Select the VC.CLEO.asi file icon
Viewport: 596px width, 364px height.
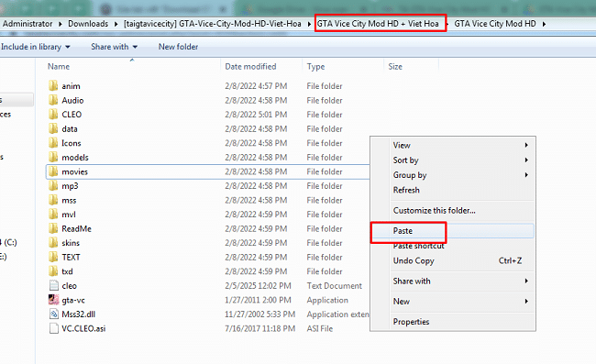tap(53, 328)
